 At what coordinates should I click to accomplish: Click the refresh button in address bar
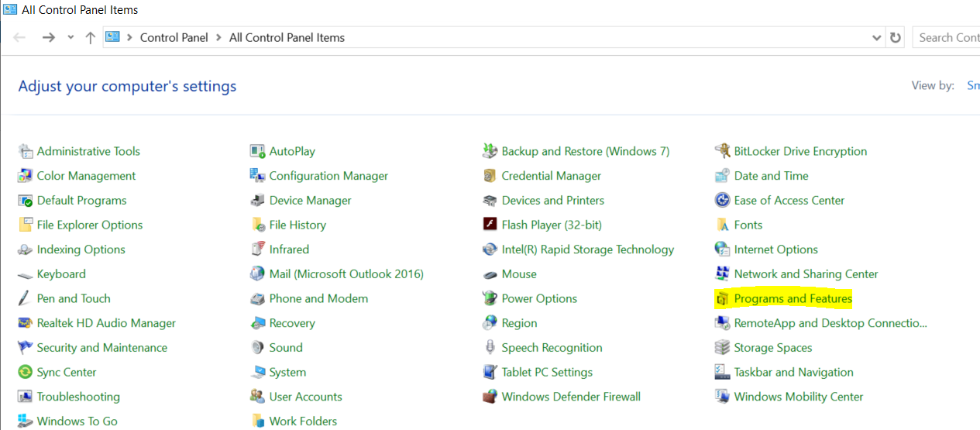pyautogui.click(x=896, y=37)
